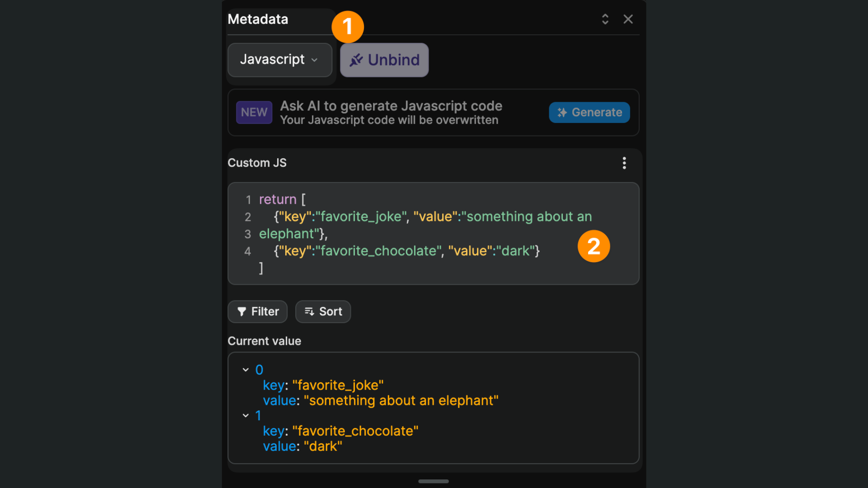868x488 pixels.
Task: Click the NEW badge next to Ask AI
Action: pos(254,113)
